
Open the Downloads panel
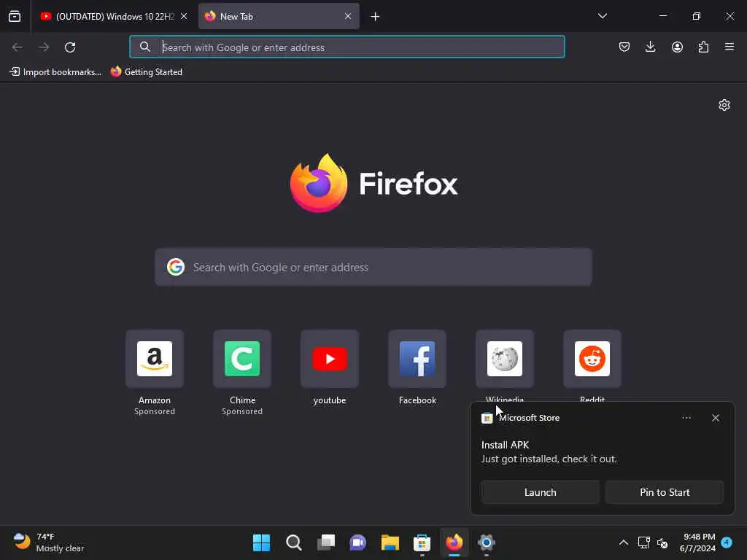tap(650, 47)
